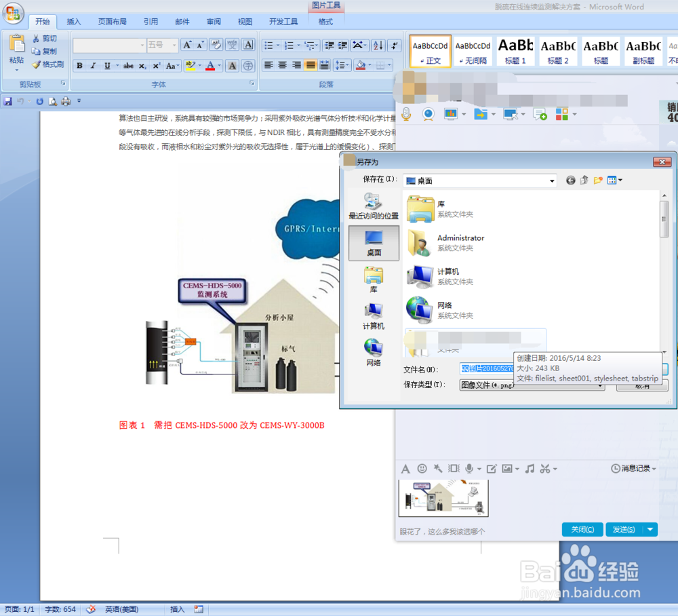Toggle Superscript formatting
Viewport: 678px width, 616px height.
coord(157,66)
